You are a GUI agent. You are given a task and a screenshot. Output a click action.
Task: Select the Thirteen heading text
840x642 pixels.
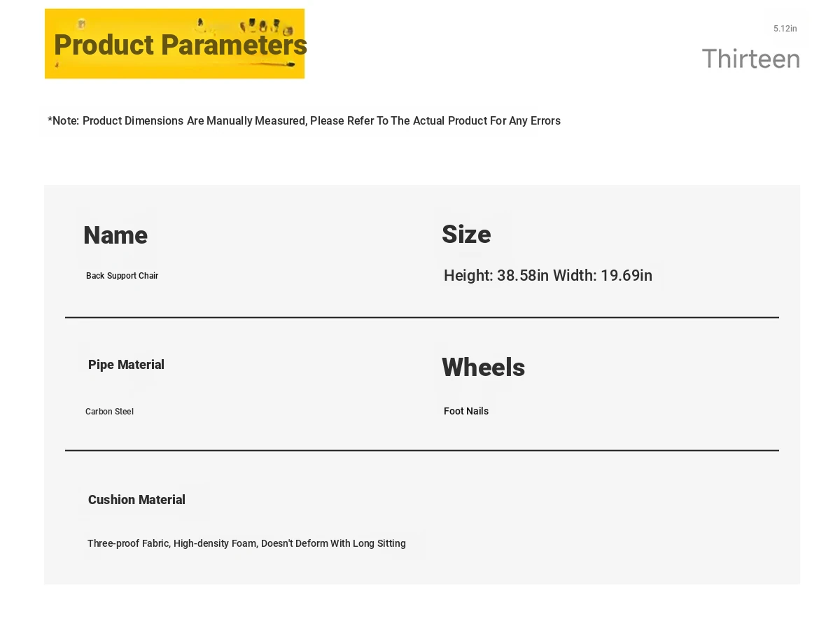[751, 59]
